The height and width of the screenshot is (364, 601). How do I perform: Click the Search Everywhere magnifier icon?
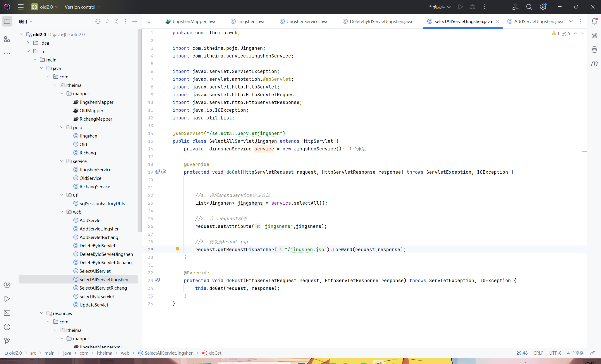click(529, 7)
